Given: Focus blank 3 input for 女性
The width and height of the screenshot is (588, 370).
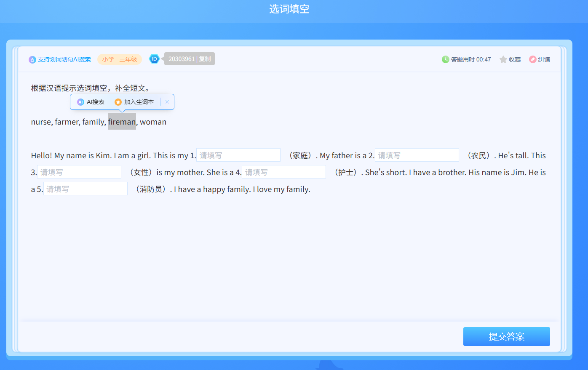Looking at the screenshot, I should click(x=79, y=172).
